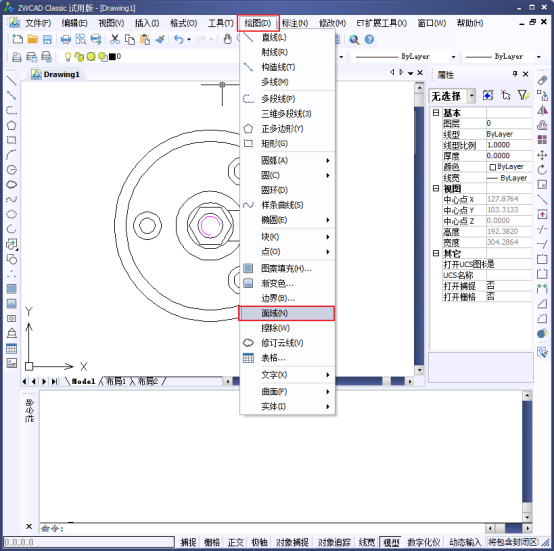The height and width of the screenshot is (551, 554).
Task: Click the Paste clipboard icon
Action: pos(145,39)
